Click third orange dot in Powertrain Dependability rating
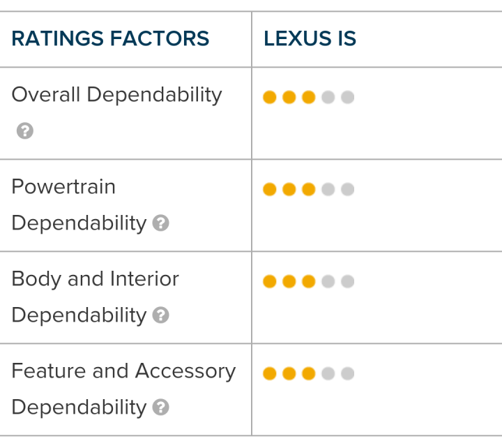Image resolution: width=502 pixels, height=448 pixels. [x=309, y=189]
